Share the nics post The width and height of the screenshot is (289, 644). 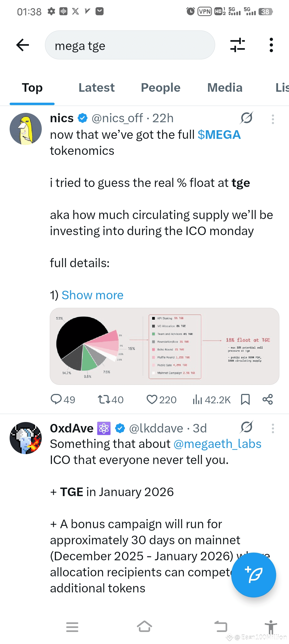click(x=268, y=400)
